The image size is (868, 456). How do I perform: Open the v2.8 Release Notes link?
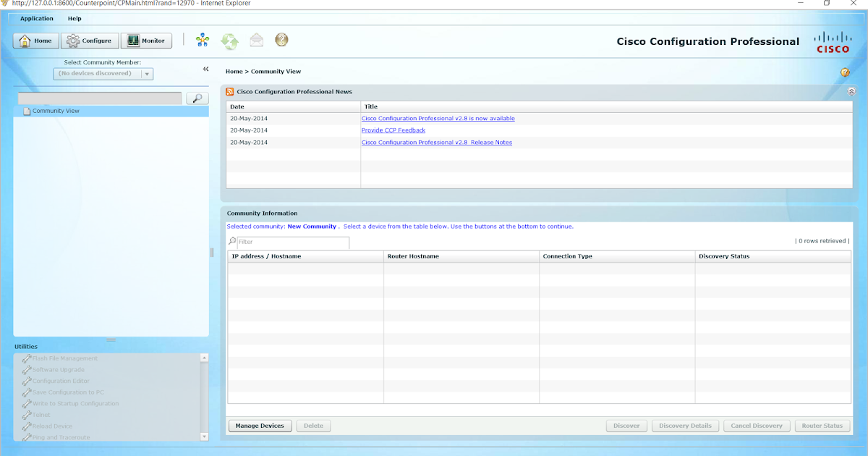pos(437,143)
